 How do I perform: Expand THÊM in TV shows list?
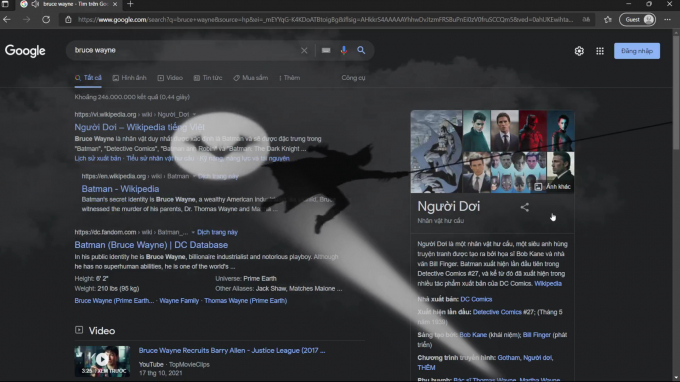coord(426,368)
